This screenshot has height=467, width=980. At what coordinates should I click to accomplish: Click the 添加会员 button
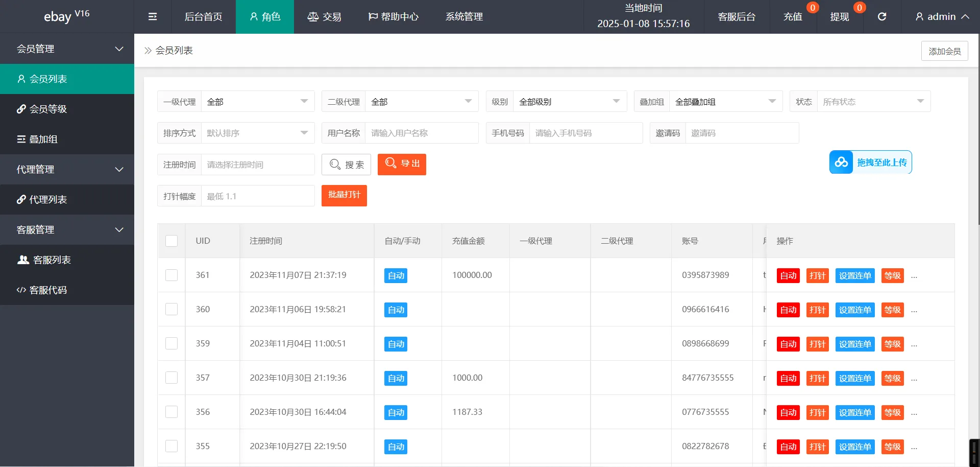(x=944, y=51)
